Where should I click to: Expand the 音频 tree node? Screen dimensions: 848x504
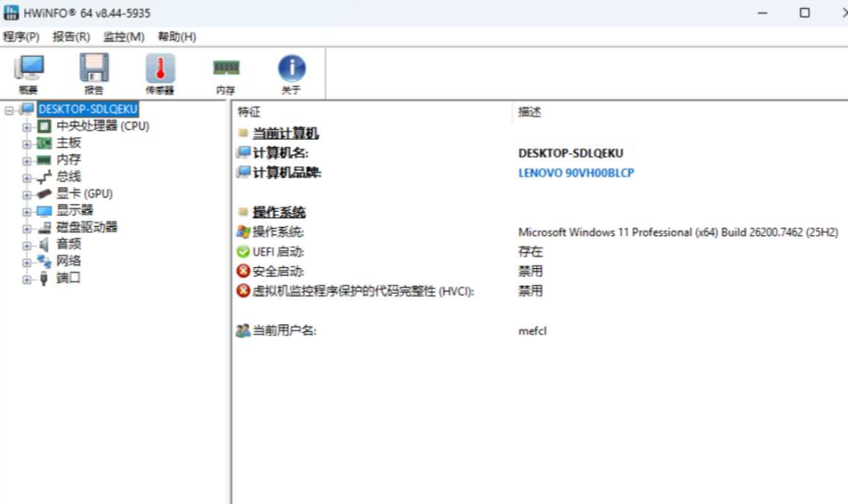(26, 245)
